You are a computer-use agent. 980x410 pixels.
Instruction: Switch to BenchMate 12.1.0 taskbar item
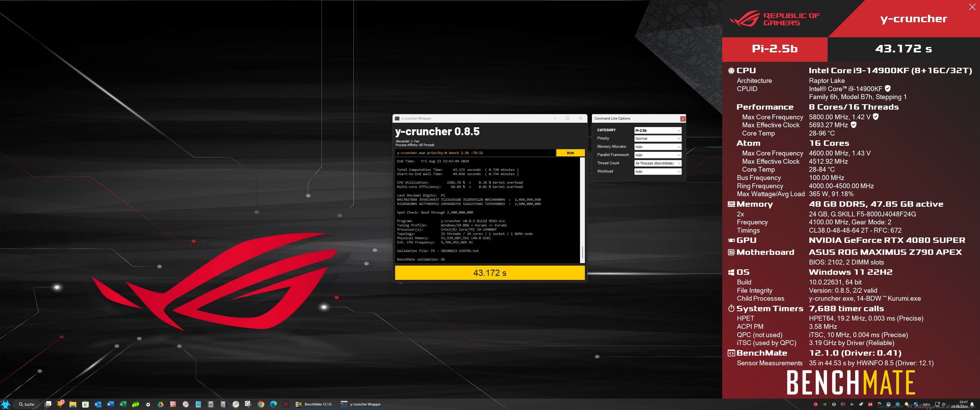point(314,404)
